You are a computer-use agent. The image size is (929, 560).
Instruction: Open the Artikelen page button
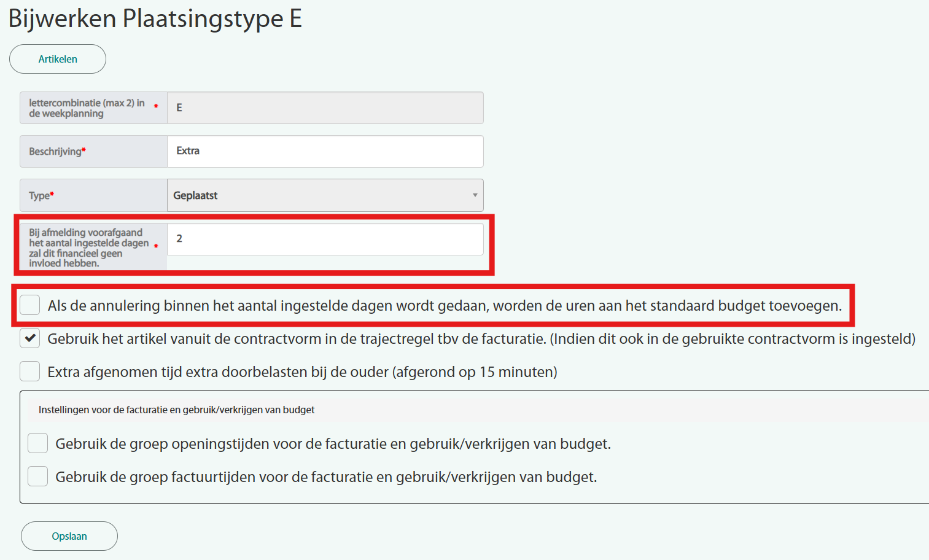tap(58, 59)
